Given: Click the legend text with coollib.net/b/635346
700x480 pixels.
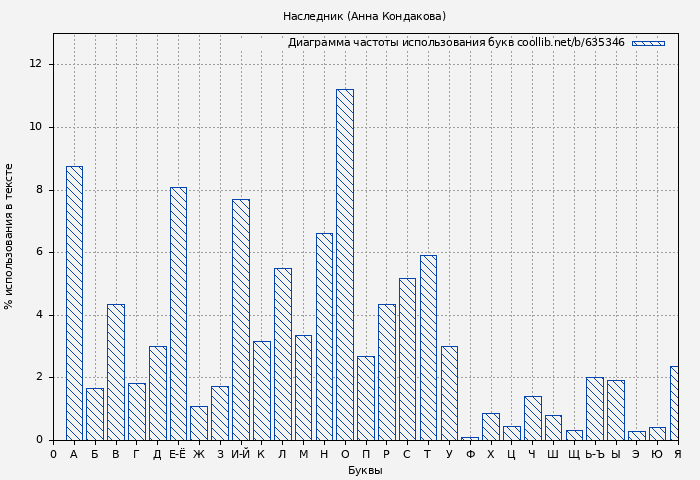Looking at the screenshot, I should [456, 43].
